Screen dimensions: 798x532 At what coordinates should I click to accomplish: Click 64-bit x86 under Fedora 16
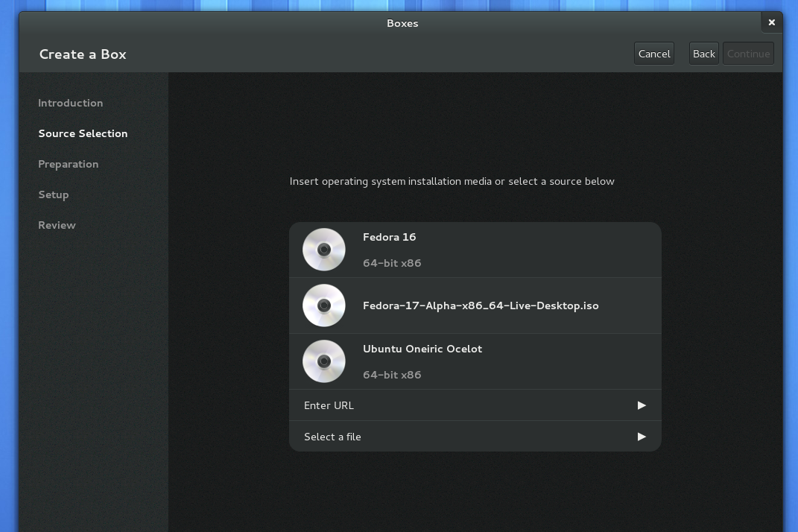[392, 263]
